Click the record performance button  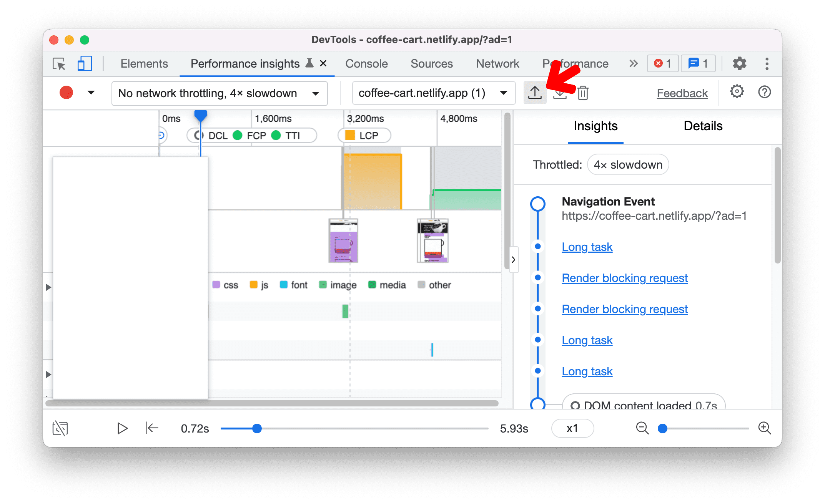[65, 93]
